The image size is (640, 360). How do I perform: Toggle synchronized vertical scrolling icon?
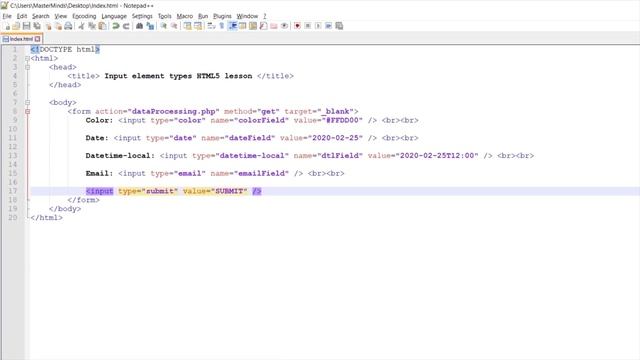(x=187, y=26)
